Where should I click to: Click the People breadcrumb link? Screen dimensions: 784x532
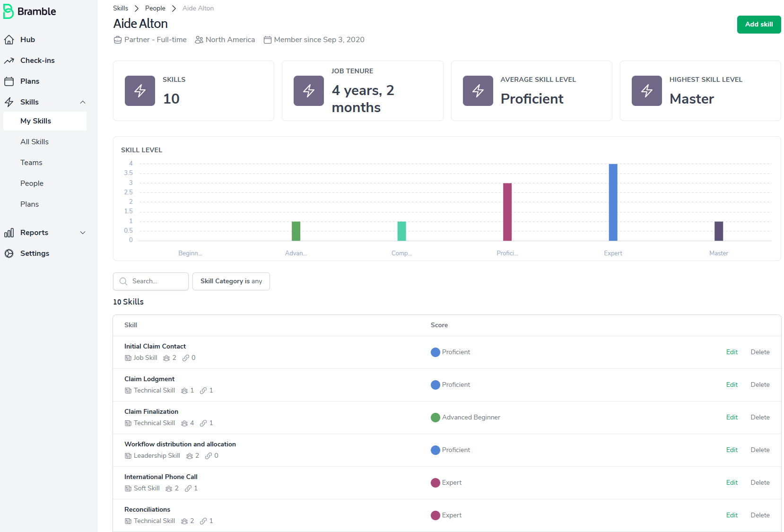(155, 9)
